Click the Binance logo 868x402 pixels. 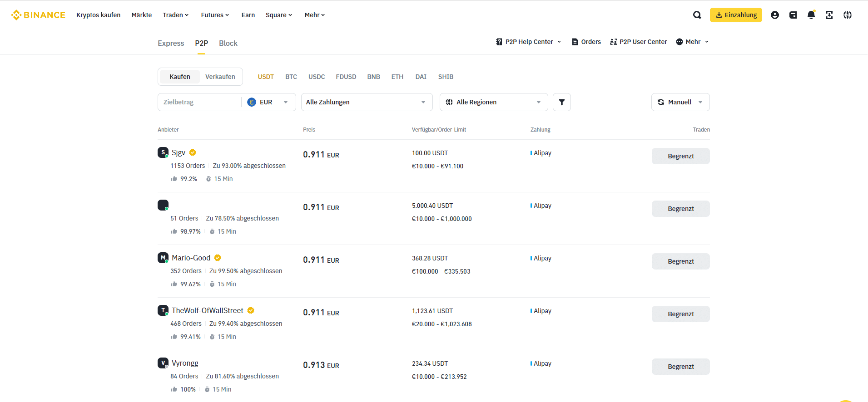coord(38,15)
